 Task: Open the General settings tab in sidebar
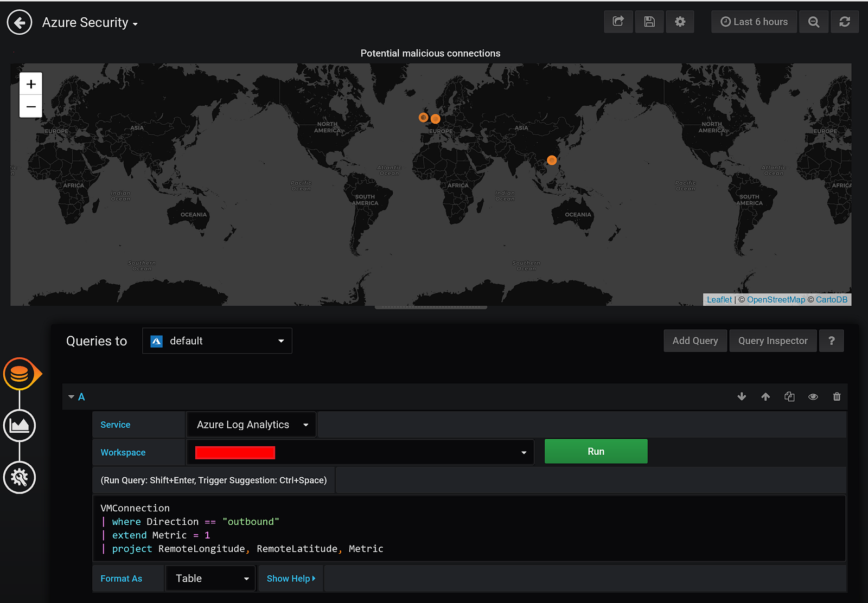click(20, 477)
